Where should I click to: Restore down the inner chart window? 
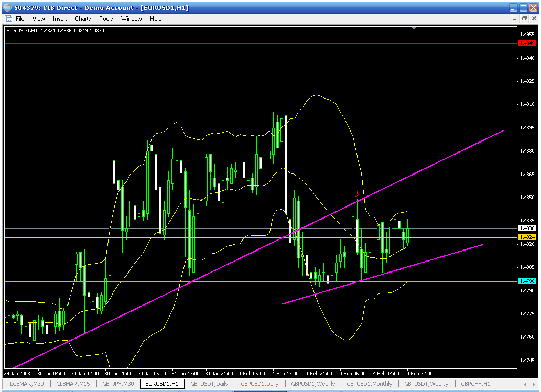tap(524, 18)
